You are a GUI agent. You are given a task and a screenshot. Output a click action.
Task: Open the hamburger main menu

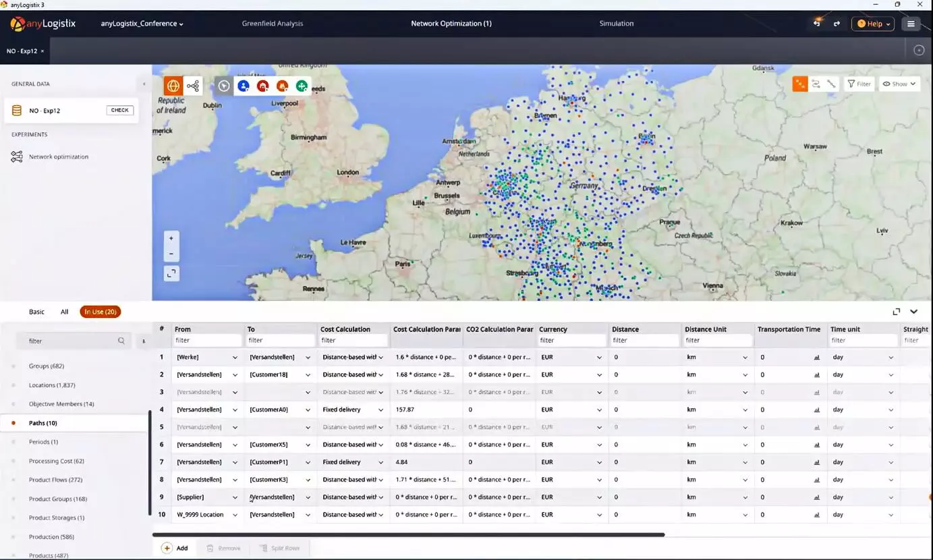point(911,24)
